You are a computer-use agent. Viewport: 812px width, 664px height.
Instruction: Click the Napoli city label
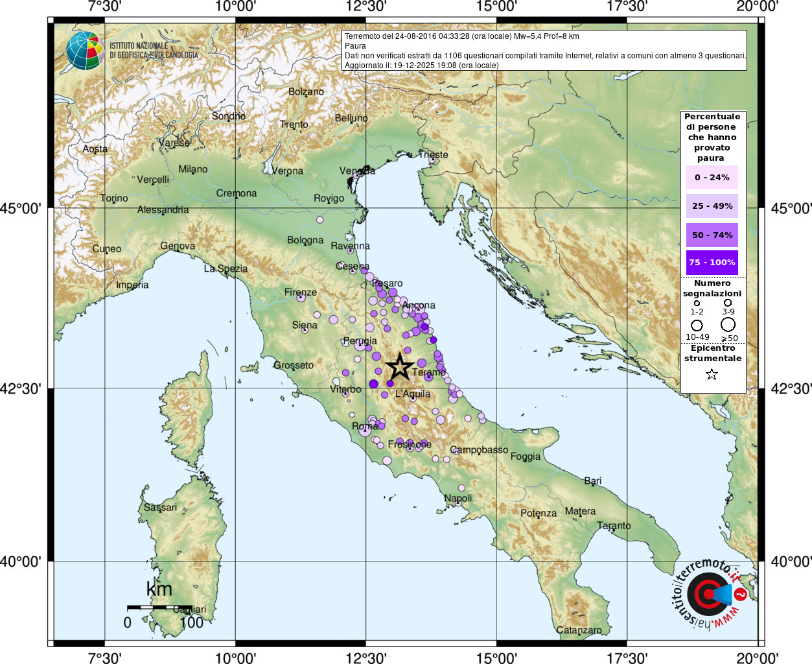coord(458,498)
